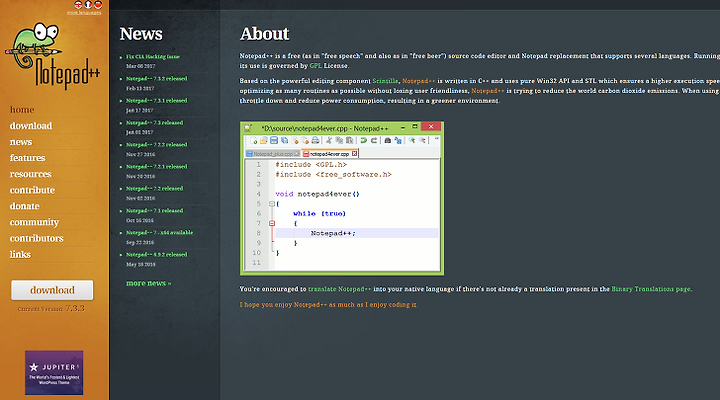
Task: Select the French flag language icon
Action: pyautogui.click(x=88, y=5)
